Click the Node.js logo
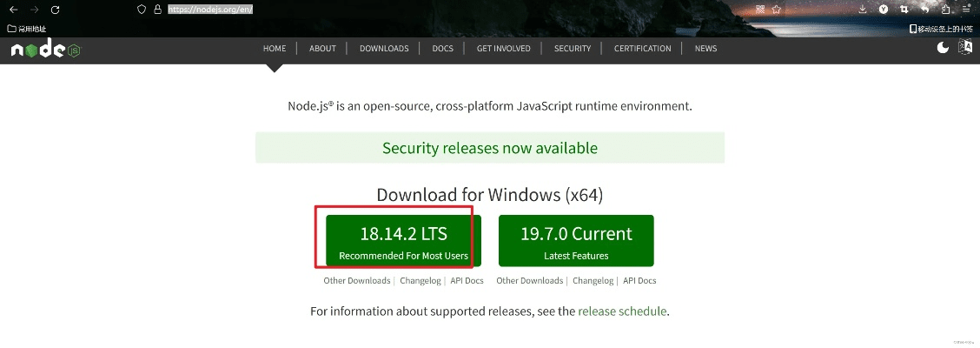 tap(45, 50)
